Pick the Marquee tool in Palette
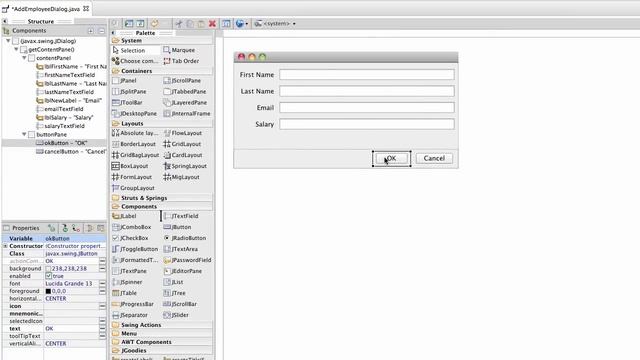 [x=179, y=50]
